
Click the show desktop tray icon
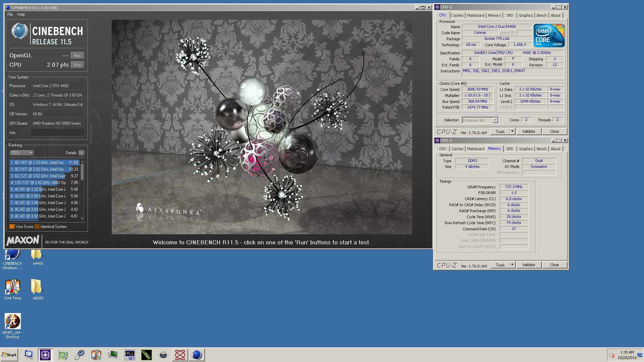tap(640, 355)
